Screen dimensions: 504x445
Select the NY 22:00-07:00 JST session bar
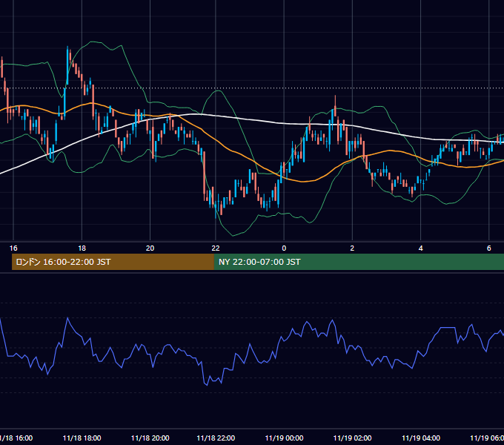(359, 262)
